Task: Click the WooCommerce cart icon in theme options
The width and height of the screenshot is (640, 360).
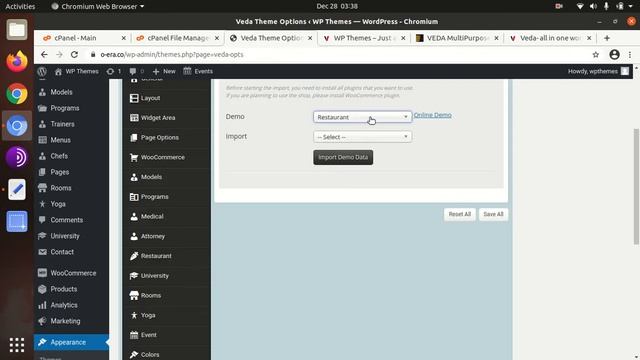Action: [x=134, y=157]
